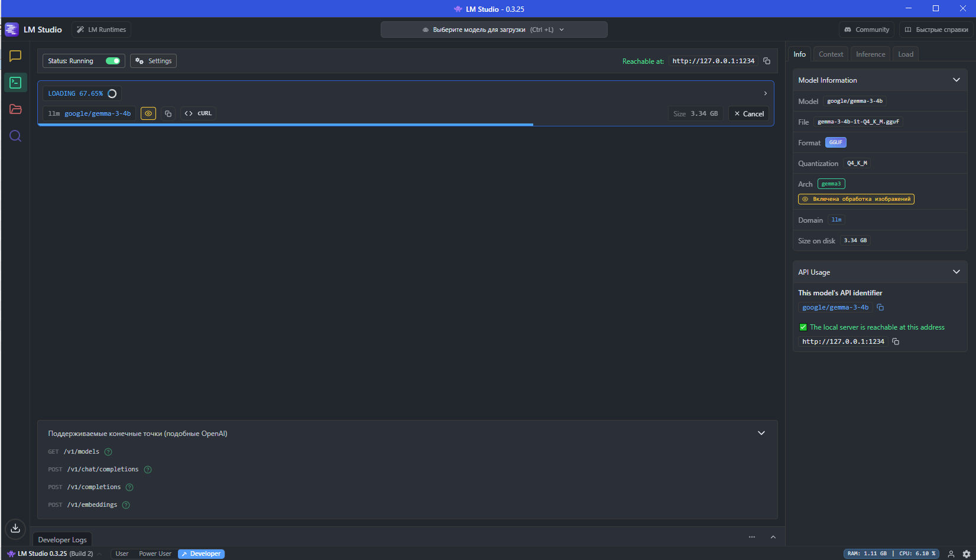Open LM Runtimes
Image resolution: width=976 pixels, height=560 pixels.
point(101,30)
